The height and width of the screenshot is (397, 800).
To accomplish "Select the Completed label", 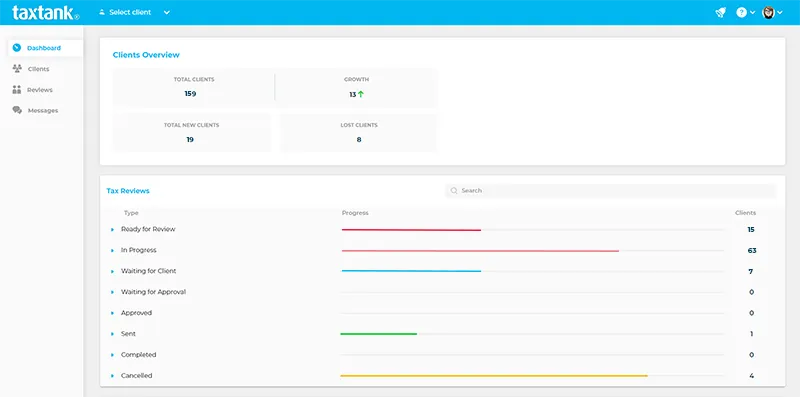I will coord(138,355).
